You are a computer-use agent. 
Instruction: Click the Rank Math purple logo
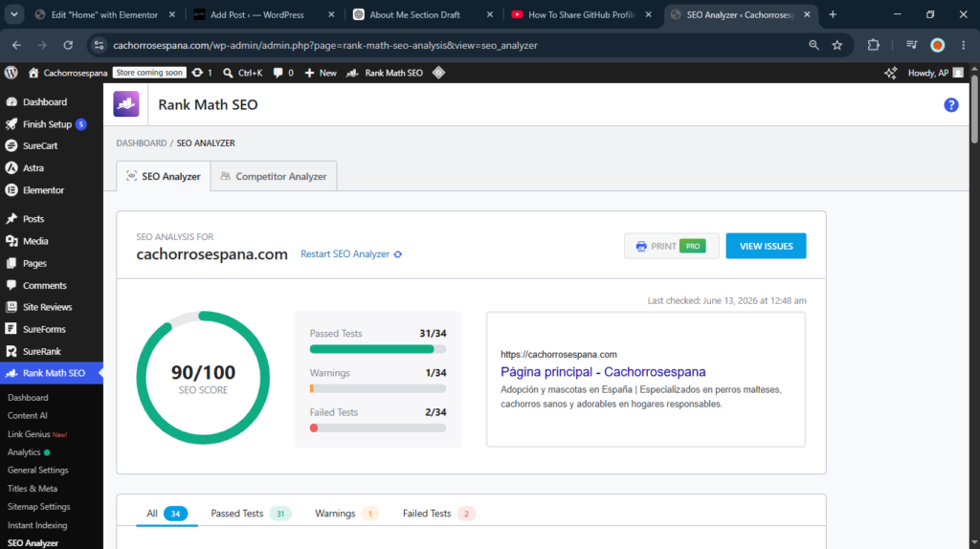click(126, 104)
